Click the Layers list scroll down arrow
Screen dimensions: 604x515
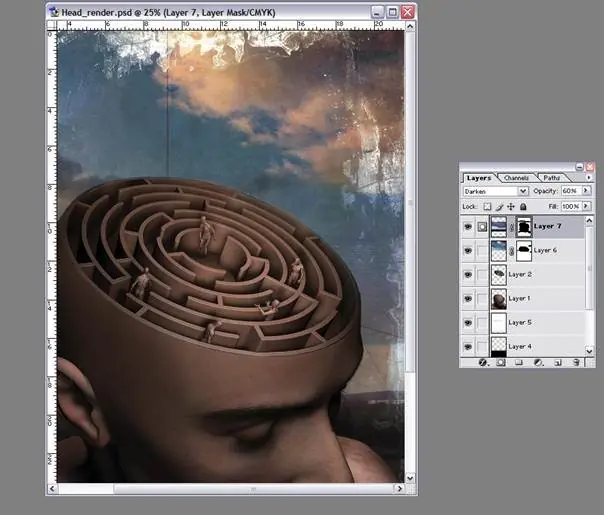pos(589,351)
